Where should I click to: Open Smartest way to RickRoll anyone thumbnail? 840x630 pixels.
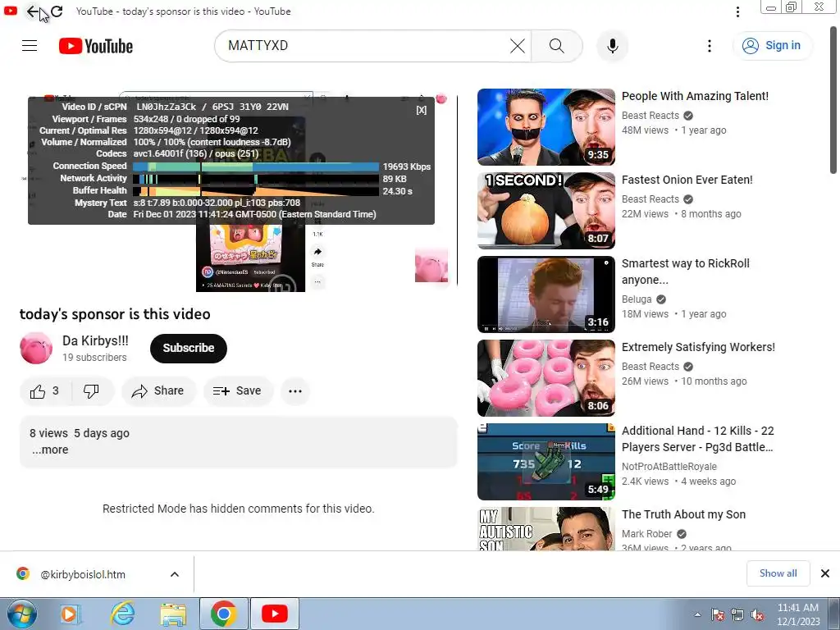tap(546, 294)
